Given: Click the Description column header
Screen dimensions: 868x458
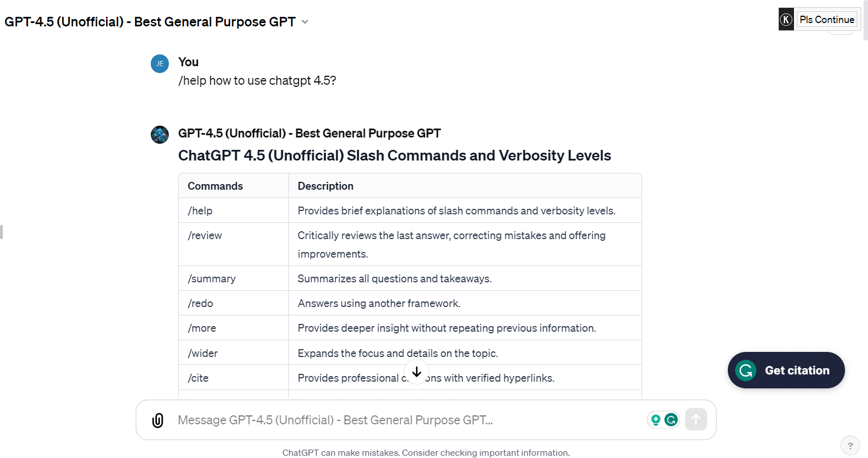Looking at the screenshot, I should [x=325, y=186].
